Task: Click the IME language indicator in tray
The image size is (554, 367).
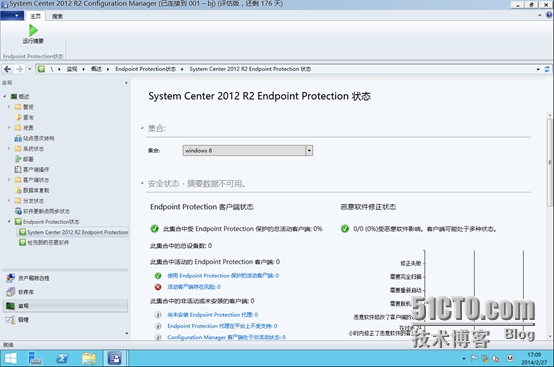Action: (510, 358)
